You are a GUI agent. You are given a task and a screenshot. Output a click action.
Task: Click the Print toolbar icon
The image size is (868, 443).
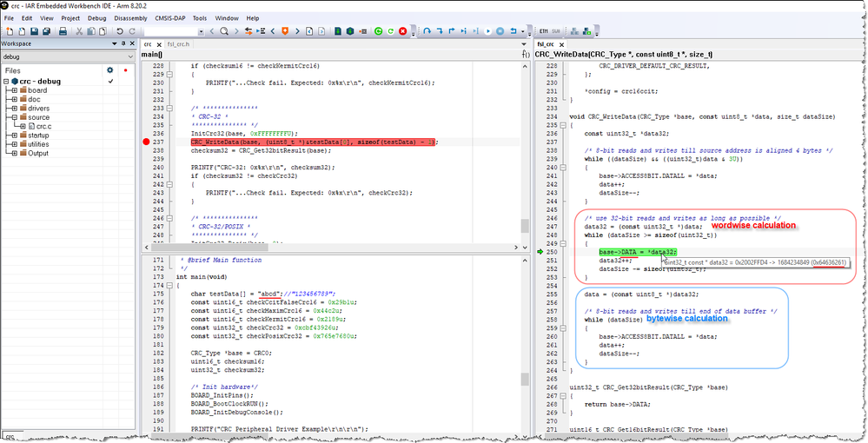tap(63, 31)
